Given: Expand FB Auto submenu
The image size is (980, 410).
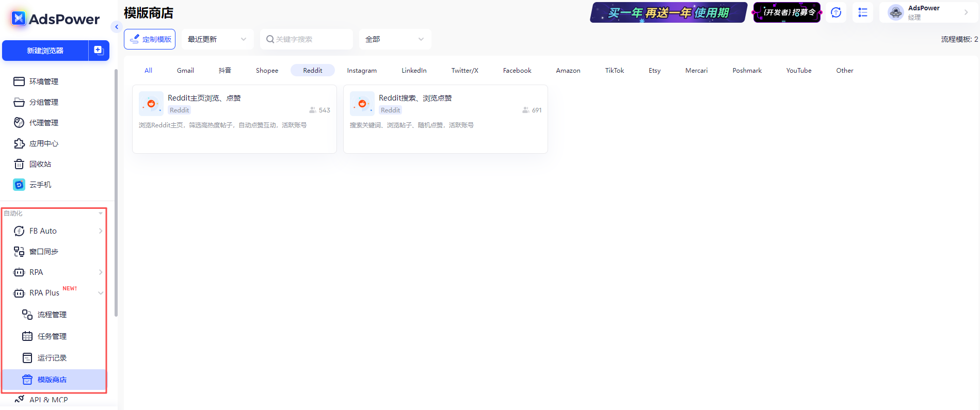Looking at the screenshot, I should [101, 231].
